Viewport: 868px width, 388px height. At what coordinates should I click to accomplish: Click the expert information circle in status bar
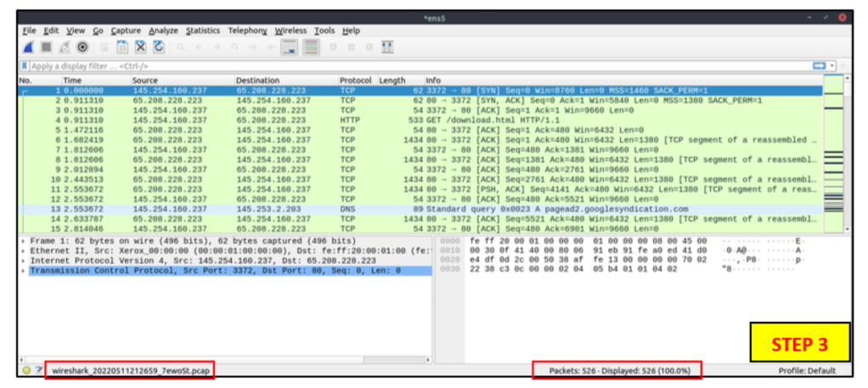pos(26,371)
